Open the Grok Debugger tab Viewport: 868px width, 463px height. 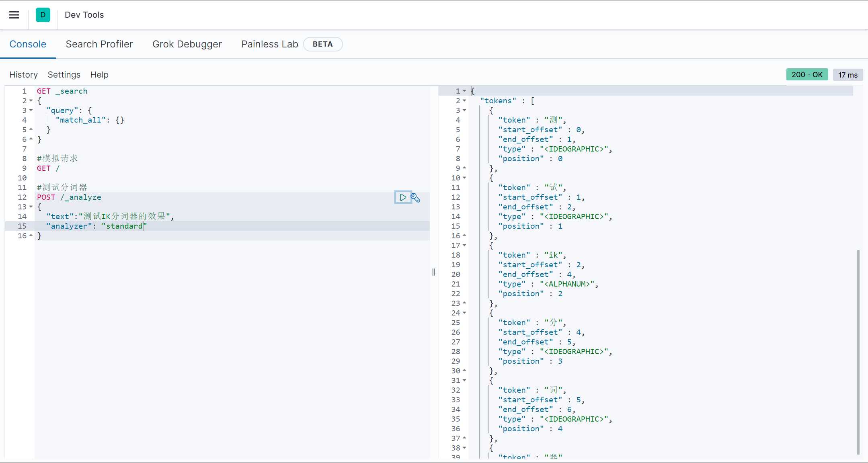click(x=187, y=44)
